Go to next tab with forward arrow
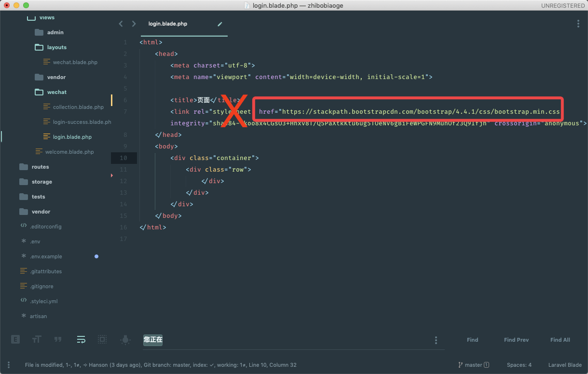 pyautogui.click(x=134, y=24)
